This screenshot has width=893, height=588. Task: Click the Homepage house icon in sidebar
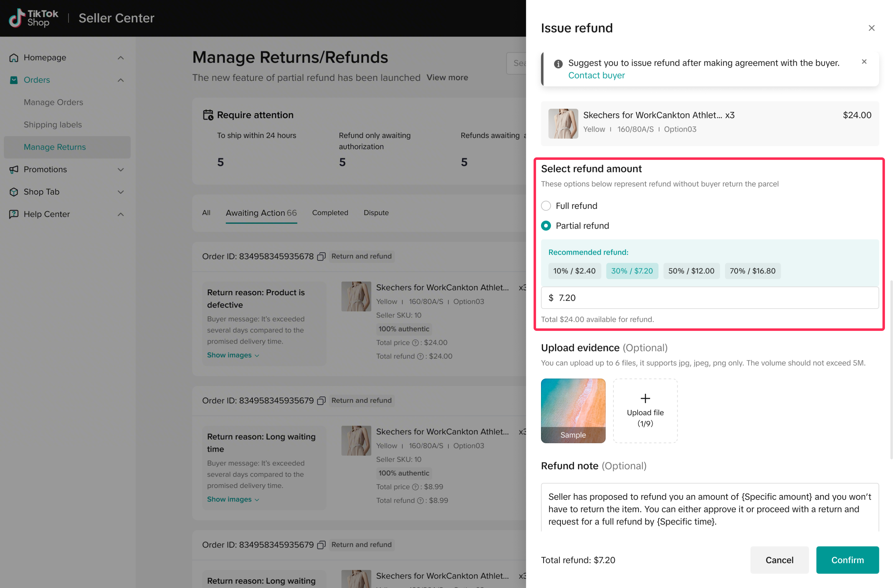14,58
